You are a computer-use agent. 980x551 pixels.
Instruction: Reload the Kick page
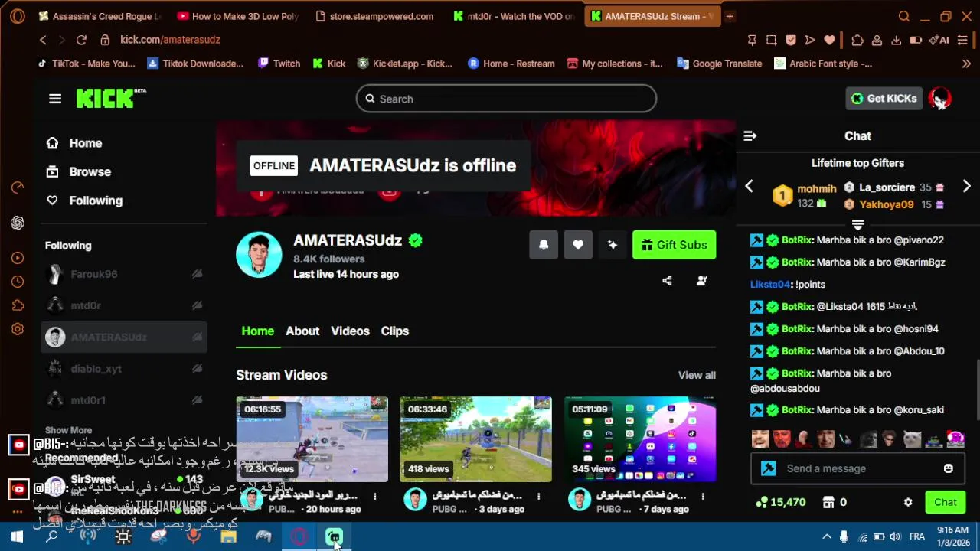[x=81, y=40]
